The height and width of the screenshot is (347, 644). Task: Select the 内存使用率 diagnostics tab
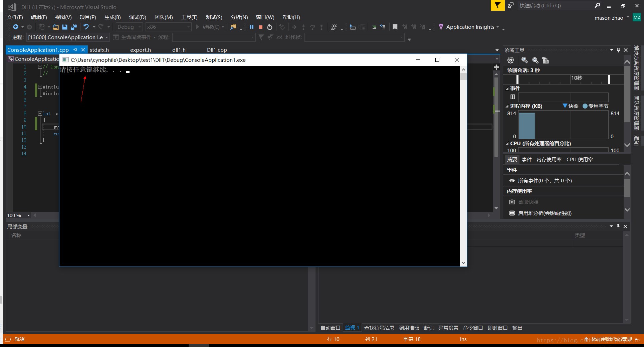tap(549, 159)
